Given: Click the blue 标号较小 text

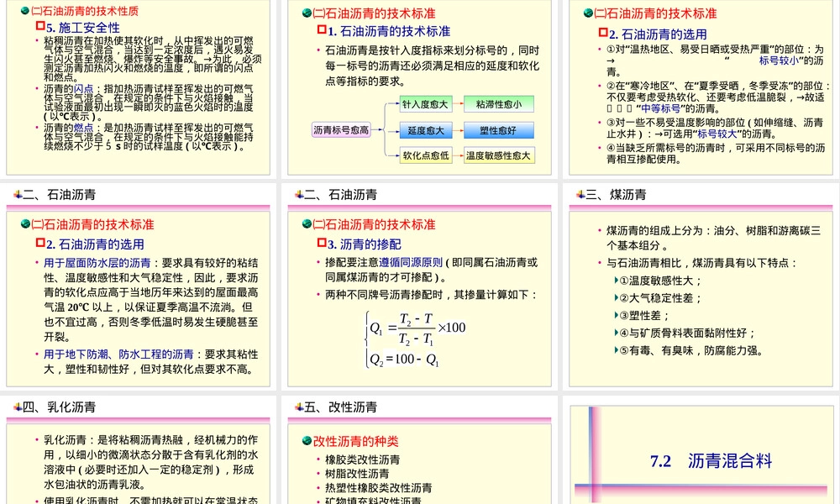Looking at the screenshot, I should click(x=779, y=60).
